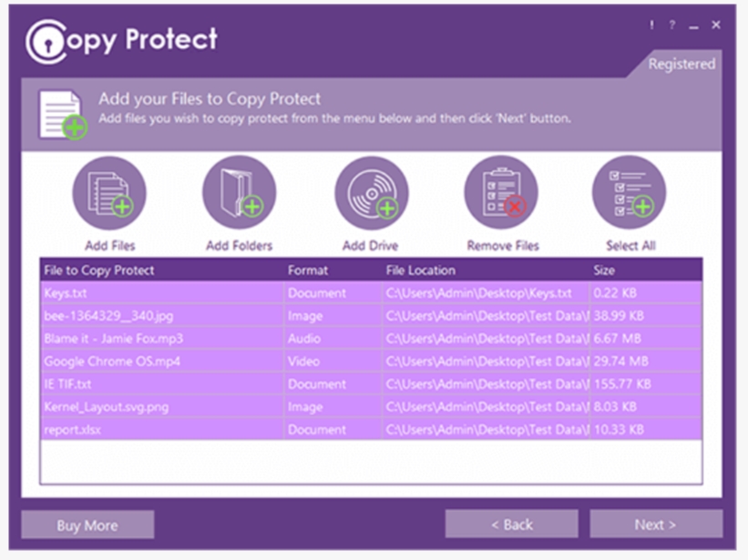
Task: Select Blame it - Jamie Fox.mp3 row
Action: point(371,339)
